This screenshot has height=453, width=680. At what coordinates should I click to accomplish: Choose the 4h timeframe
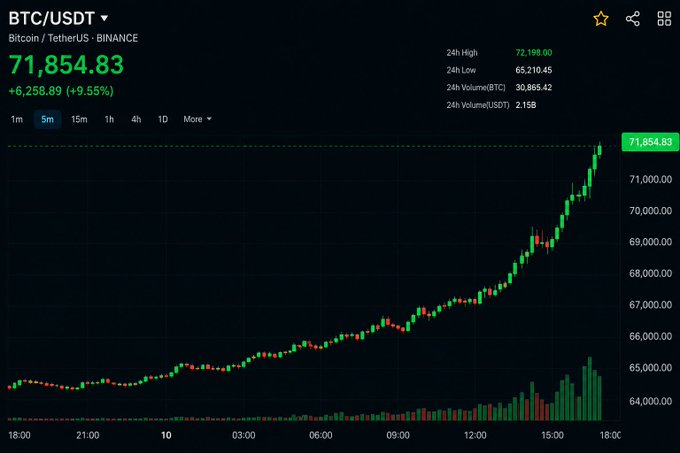tap(136, 119)
